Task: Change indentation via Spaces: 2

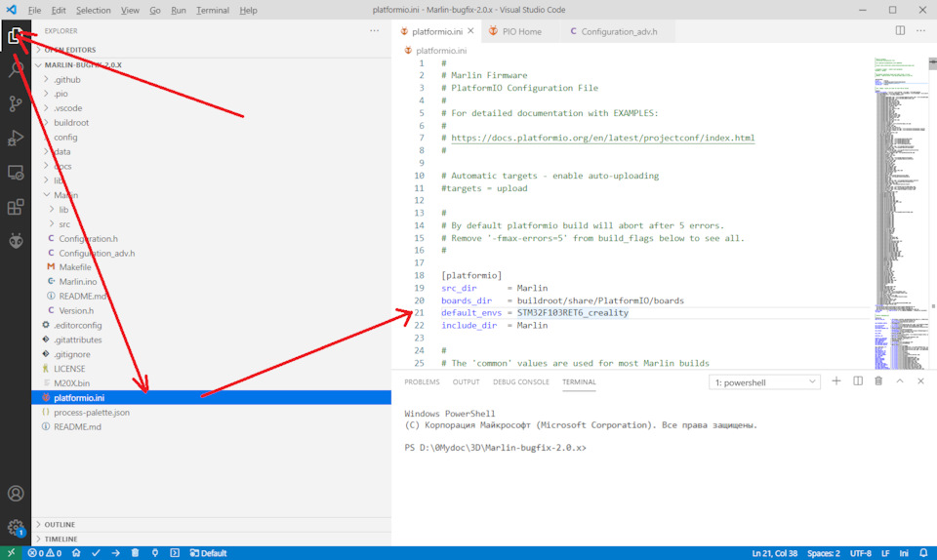Action: (x=824, y=553)
